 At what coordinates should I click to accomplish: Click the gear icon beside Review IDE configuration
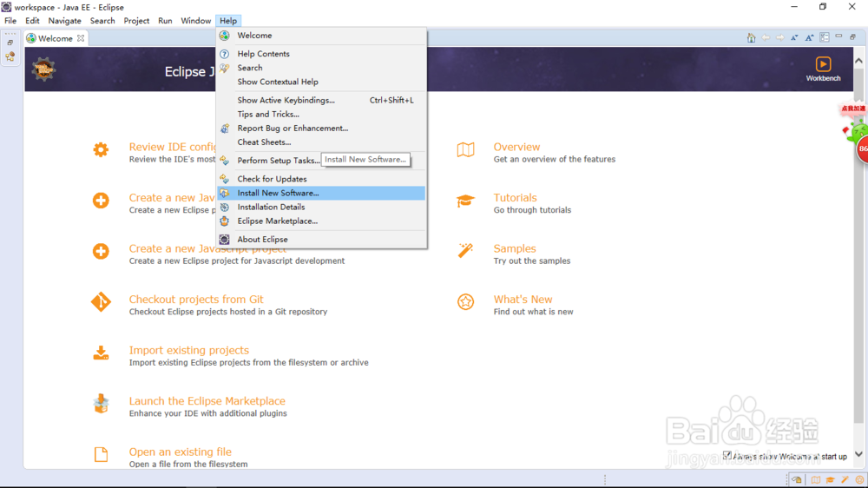point(101,149)
